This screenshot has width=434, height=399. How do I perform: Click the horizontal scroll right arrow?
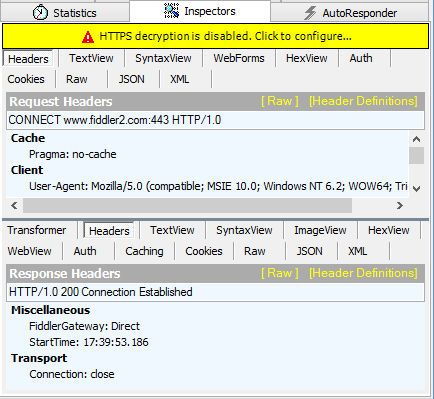400,205
